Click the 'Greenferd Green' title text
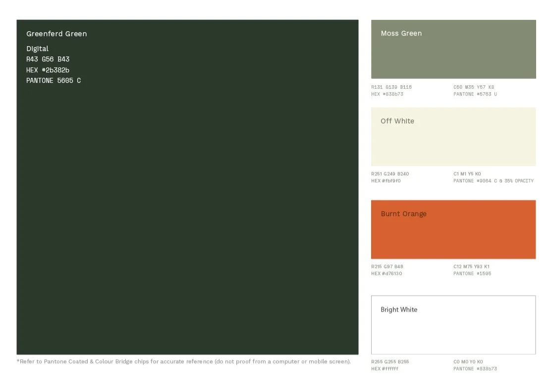The image size is (548, 392). point(56,34)
